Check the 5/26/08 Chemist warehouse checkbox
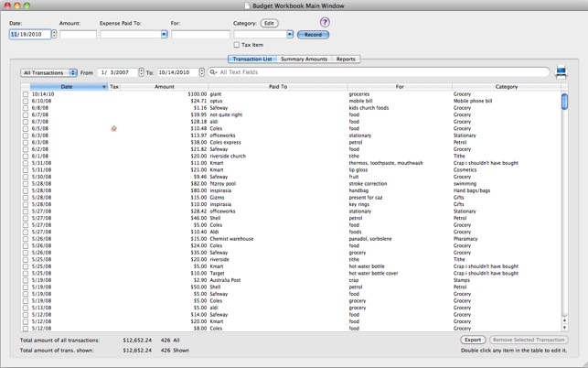588x368 pixels. [x=26, y=239]
